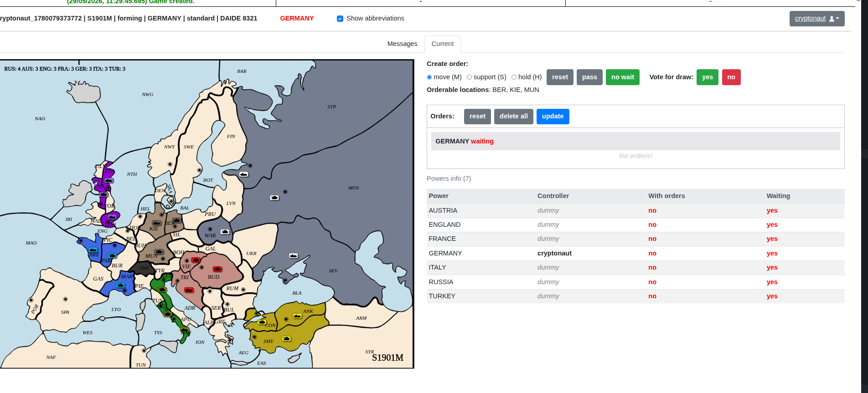The height and width of the screenshot is (393, 868).
Task: Click the TURKEY power name
Action: (442, 296)
